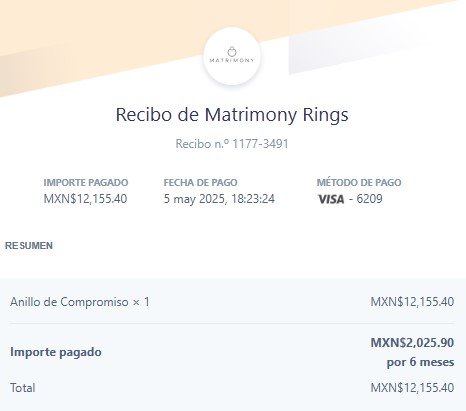
Task: Click the Matrimony ring logo icon
Action: (232, 52)
